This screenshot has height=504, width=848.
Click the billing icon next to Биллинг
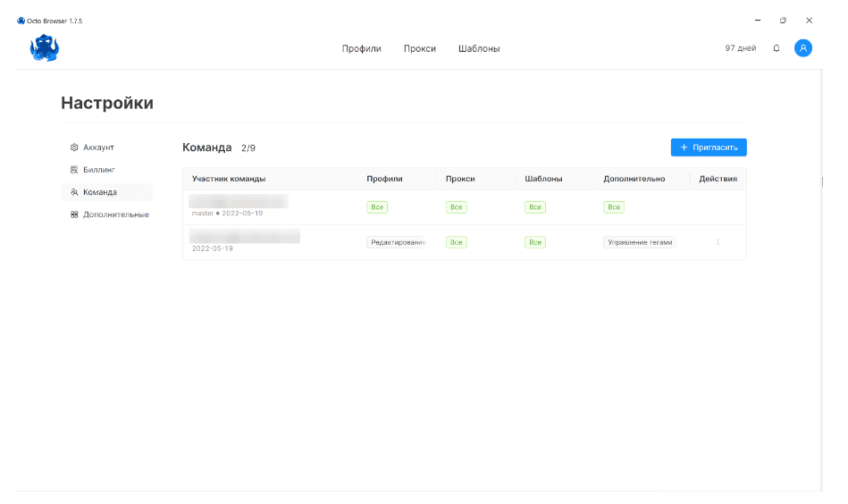[74, 170]
